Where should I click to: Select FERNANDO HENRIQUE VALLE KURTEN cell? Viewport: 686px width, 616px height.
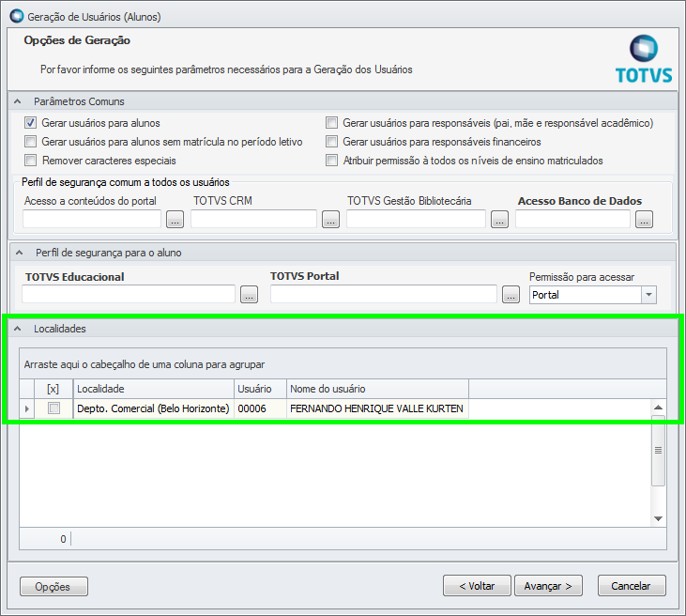377,408
